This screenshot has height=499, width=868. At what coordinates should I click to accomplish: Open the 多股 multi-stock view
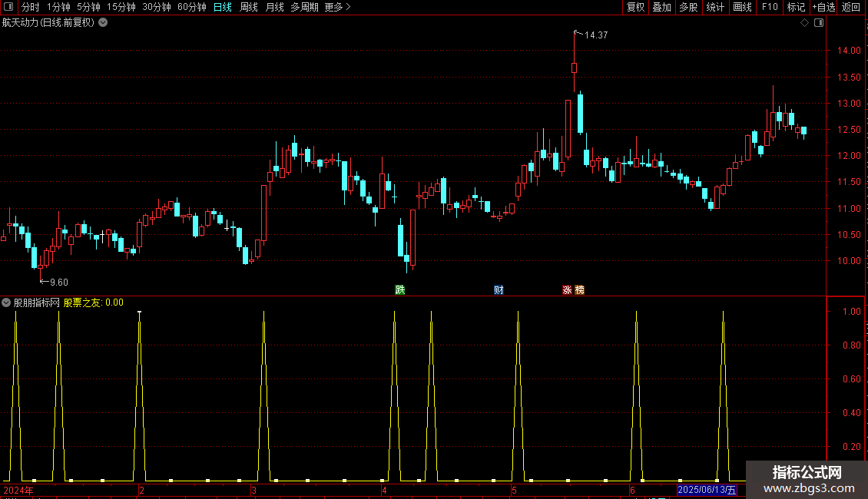688,7
